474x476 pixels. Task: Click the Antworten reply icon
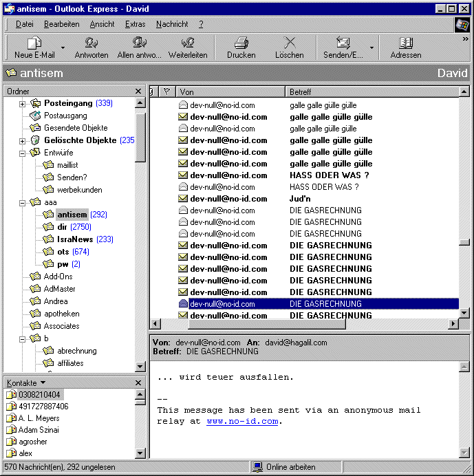[91, 43]
